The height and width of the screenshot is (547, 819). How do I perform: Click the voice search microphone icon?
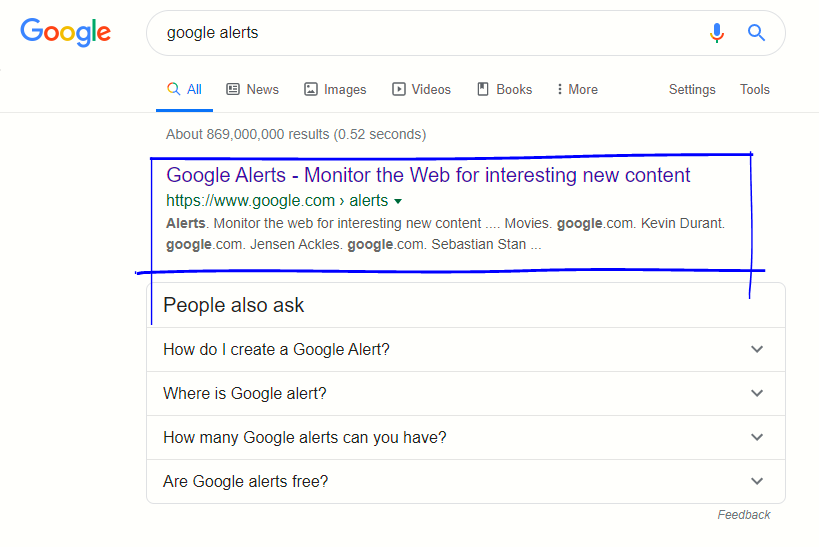pyautogui.click(x=716, y=33)
